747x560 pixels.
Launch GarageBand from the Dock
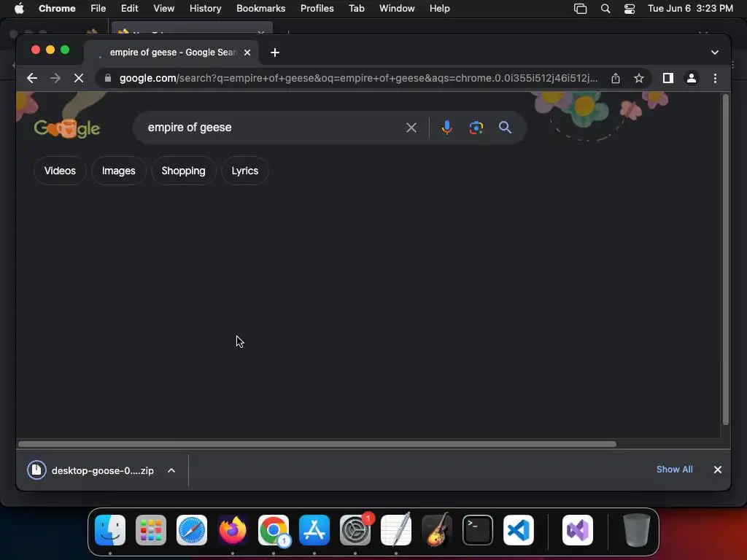[437, 530]
